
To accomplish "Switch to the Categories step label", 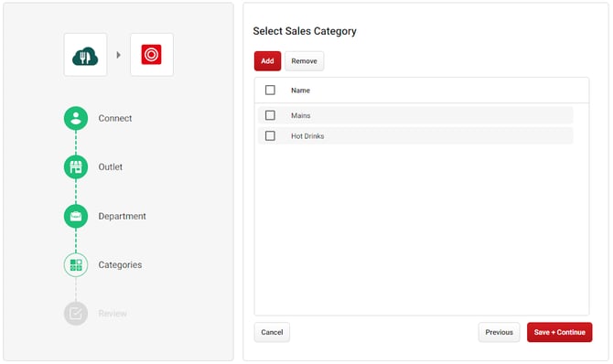I will coord(120,264).
